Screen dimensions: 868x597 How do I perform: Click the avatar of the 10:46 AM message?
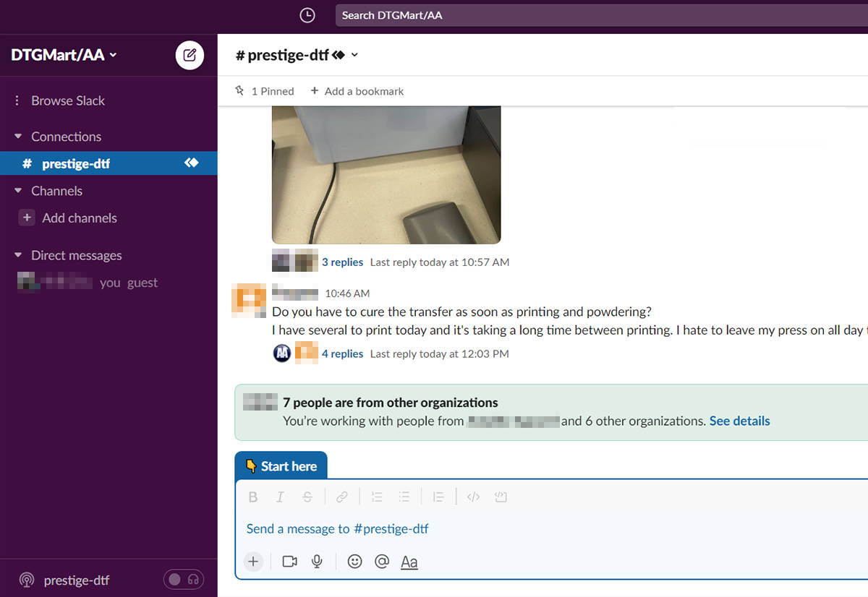[248, 301]
